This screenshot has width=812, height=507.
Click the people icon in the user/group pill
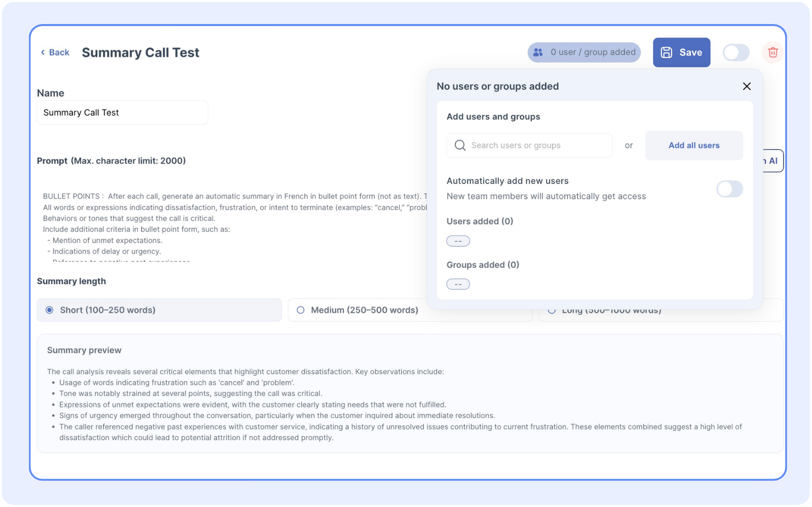[538, 53]
